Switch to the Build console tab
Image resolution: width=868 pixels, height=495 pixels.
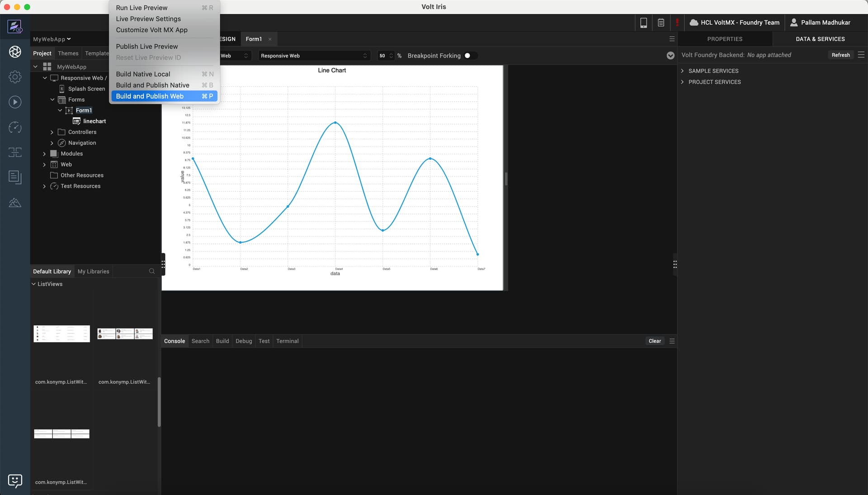click(222, 341)
